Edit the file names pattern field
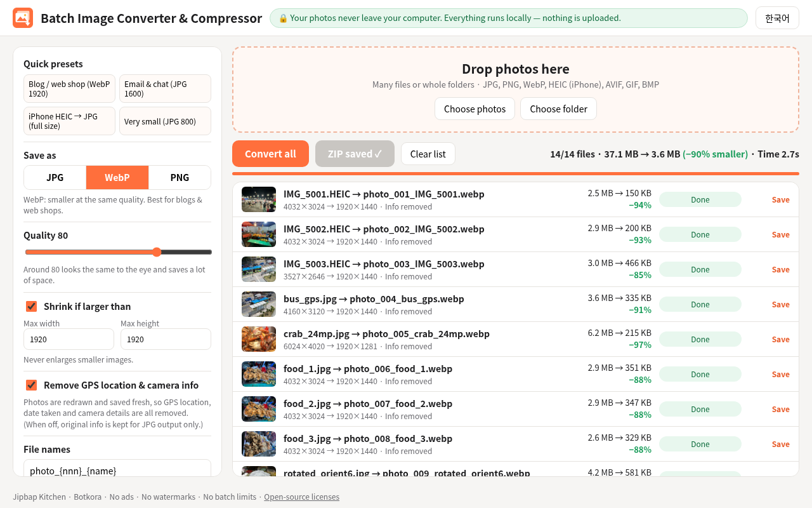 tap(117, 469)
